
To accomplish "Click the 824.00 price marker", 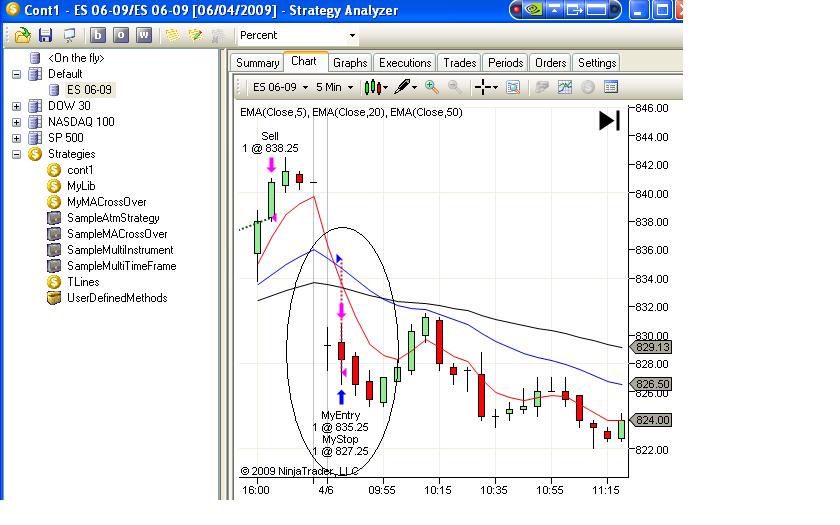I will [x=651, y=420].
